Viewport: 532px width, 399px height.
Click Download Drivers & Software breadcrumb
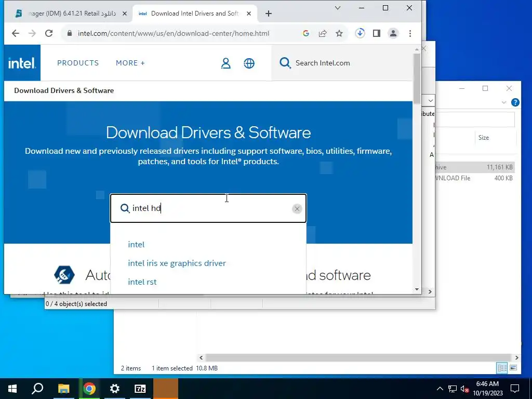point(64,90)
